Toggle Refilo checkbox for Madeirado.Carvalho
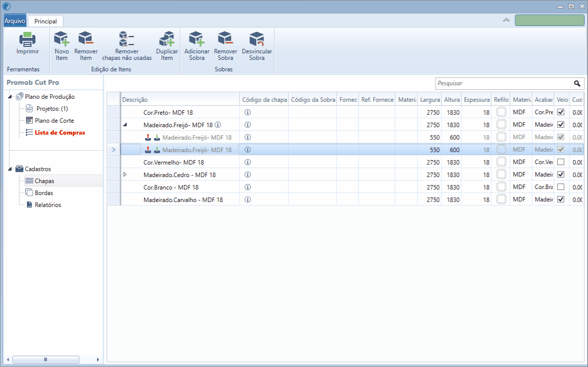 tap(501, 199)
